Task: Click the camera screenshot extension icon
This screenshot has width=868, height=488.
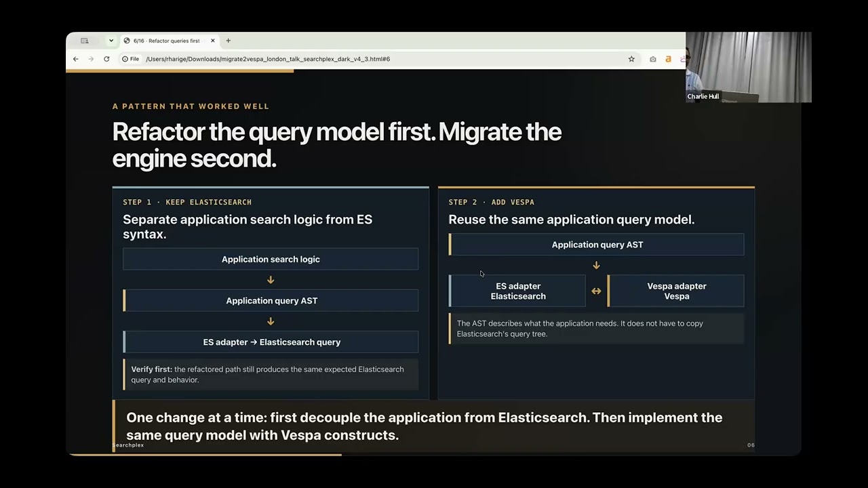Action: (653, 59)
